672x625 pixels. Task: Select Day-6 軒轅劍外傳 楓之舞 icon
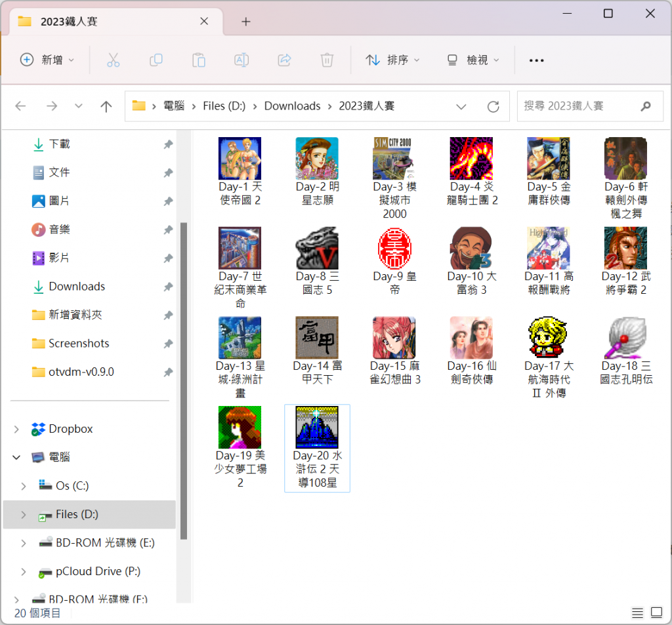pyautogui.click(x=625, y=159)
